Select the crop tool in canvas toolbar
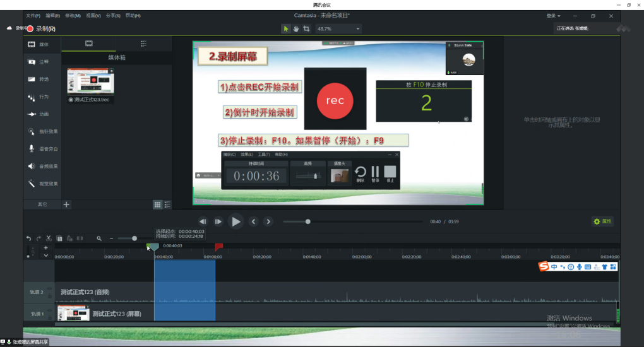The width and height of the screenshot is (644, 347). (306, 29)
